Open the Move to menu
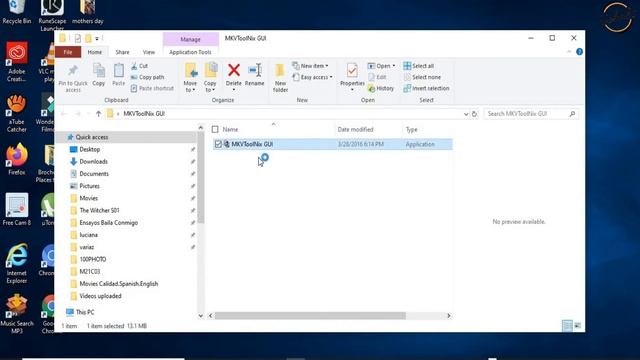Screen dimensions: 640x360 190,78
